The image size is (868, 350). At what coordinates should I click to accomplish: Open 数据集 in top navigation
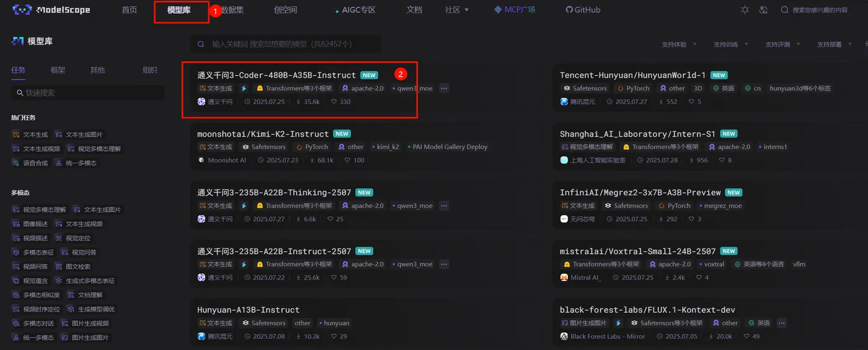pos(232,10)
